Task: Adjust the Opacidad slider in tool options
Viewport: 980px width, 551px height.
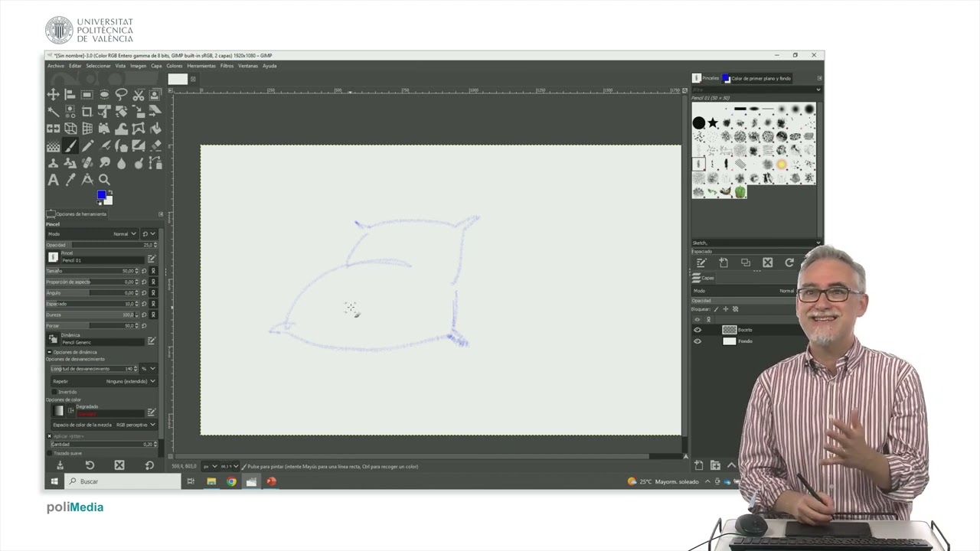Action: [x=101, y=245]
